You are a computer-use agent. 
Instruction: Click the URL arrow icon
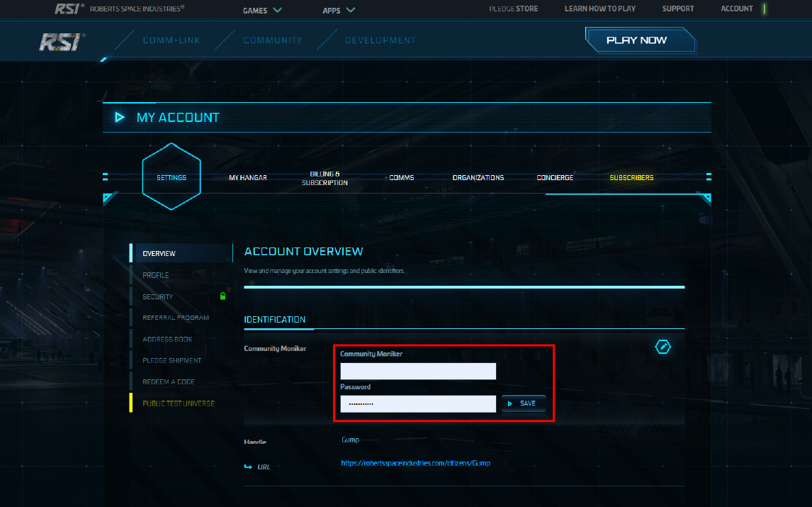248,467
